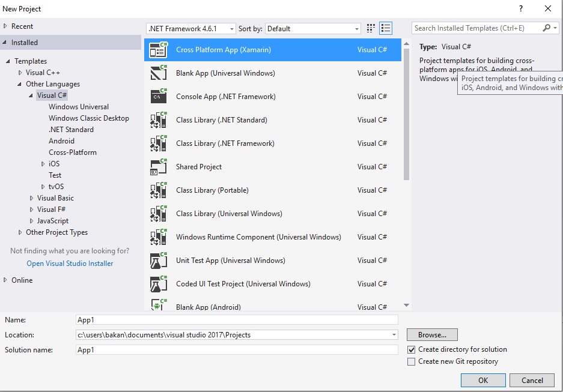Viewport: 563px width, 392px height.
Task: Select Shared Project template name
Action: [198, 167]
